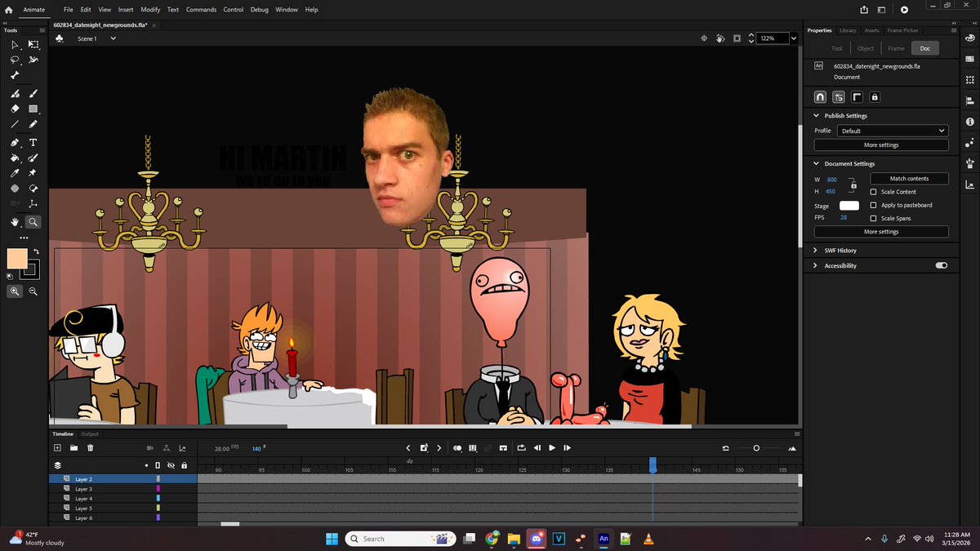The image size is (980, 551).
Task: Open the Properties panel options menu
Action: pos(952,30)
